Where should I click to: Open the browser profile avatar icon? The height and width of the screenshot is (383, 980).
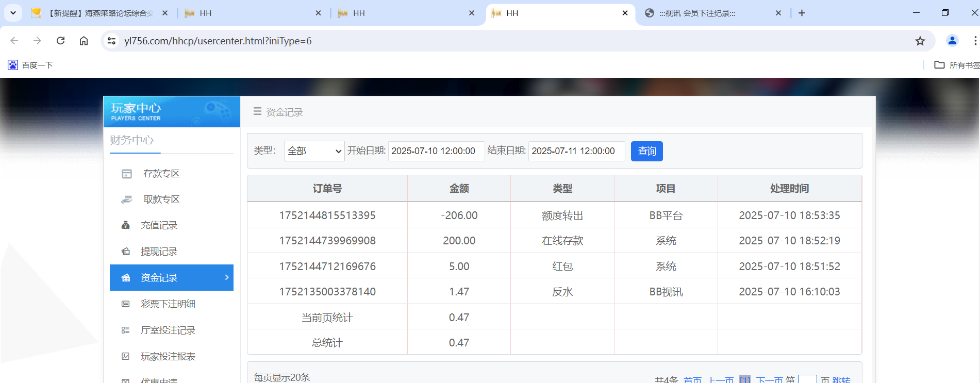coord(952,41)
